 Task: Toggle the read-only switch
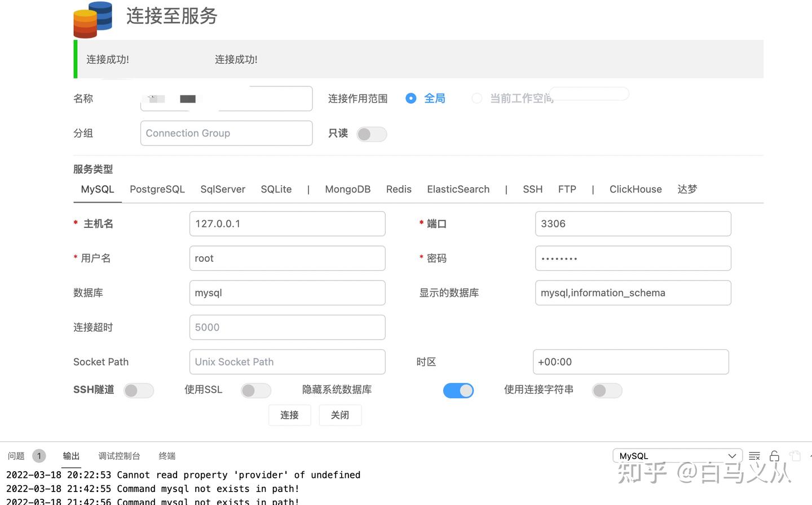pos(372,134)
